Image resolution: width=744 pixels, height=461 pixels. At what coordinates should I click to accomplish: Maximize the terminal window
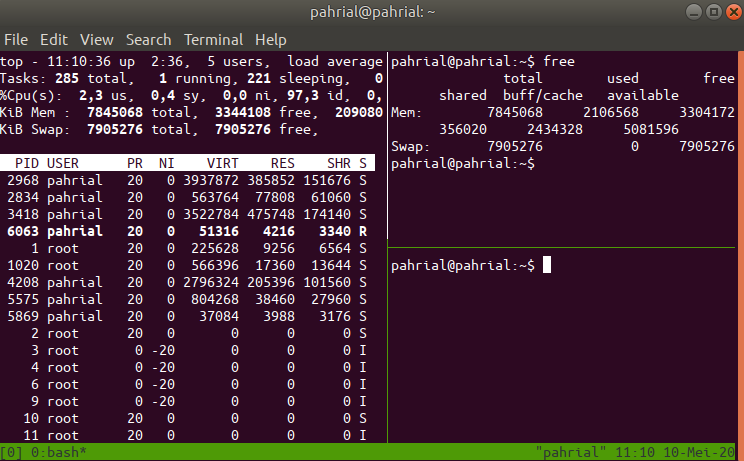coord(714,12)
